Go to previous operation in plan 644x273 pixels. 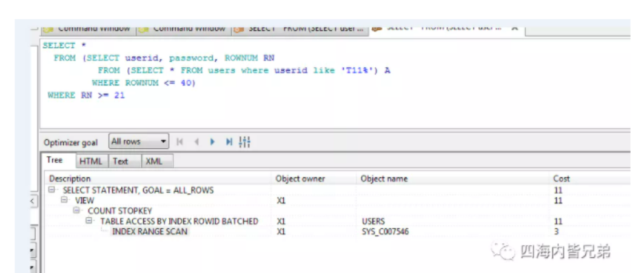pyautogui.click(x=196, y=142)
